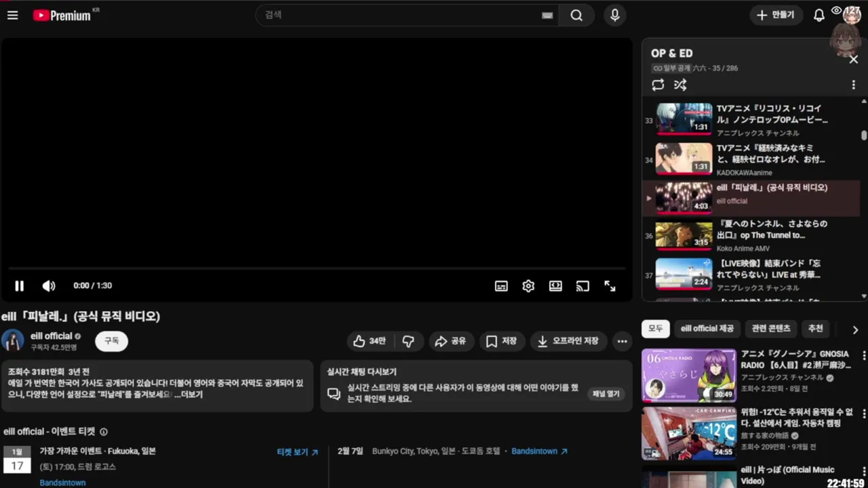Open the 1월 17 event date badge
The height and width of the screenshot is (488, 868).
click(17, 460)
